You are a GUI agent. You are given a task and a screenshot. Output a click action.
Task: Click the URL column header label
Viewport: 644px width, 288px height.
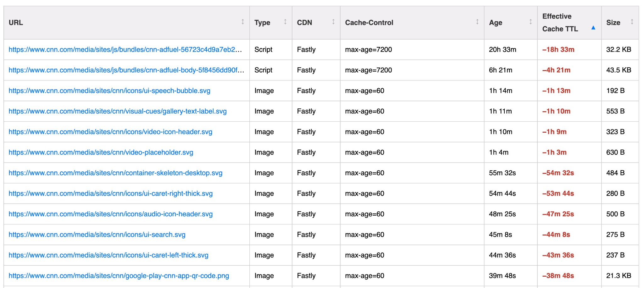pos(16,23)
